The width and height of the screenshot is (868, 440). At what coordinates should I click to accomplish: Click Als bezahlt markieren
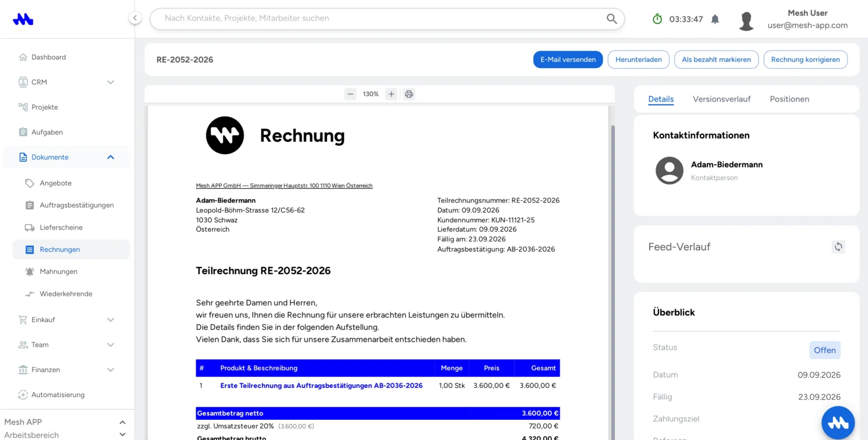[x=716, y=59]
